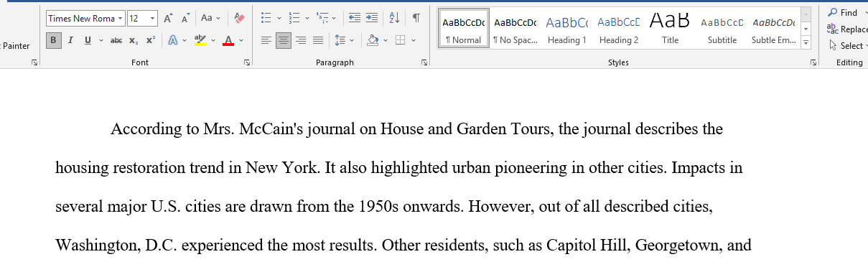The image size is (868, 262).
Task: Open Replace dialog
Action: tap(847, 29)
